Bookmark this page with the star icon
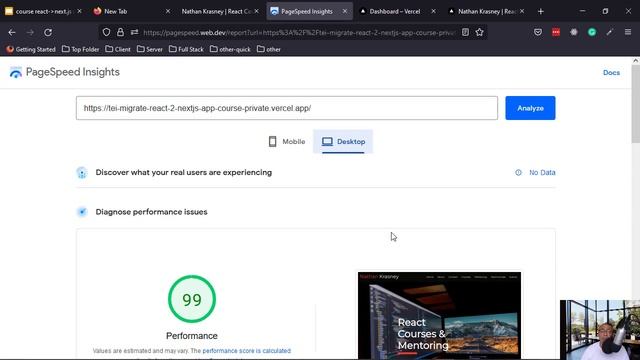 [x=479, y=32]
